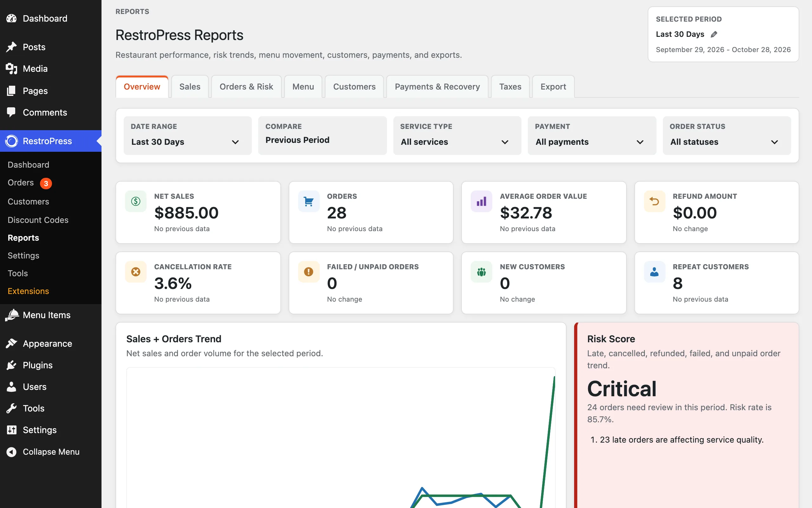
Task: Click the Compare Previous Period field
Action: click(323, 135)
